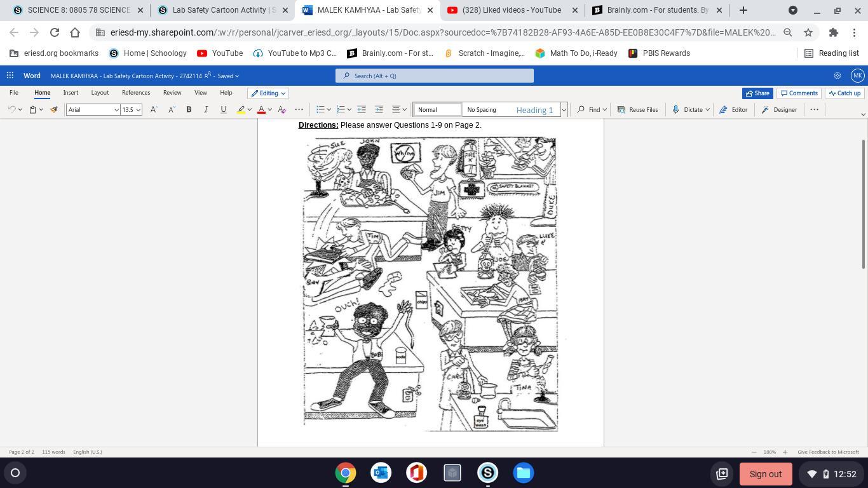Open the Office app in the shelf
Viewport: 868px width, 488px height.
coord(417,473)
